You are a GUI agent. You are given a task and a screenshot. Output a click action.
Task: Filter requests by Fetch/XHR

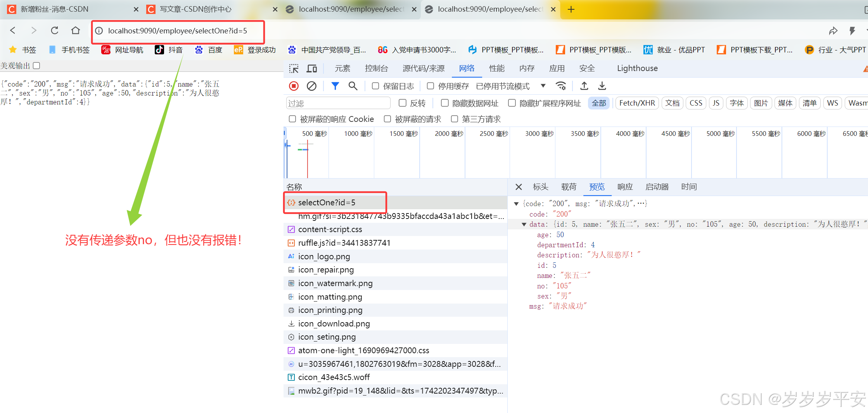click(x=637, y=103)
